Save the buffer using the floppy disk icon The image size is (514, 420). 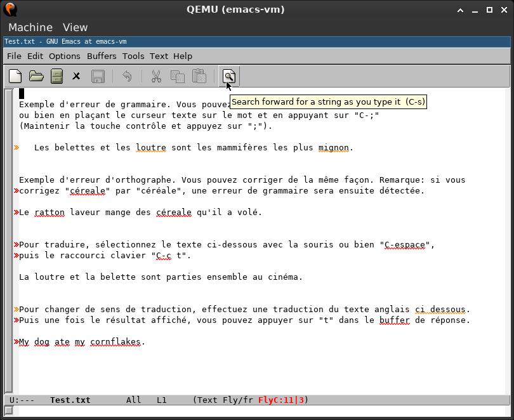pyautogui.click(x=97, y=76)
